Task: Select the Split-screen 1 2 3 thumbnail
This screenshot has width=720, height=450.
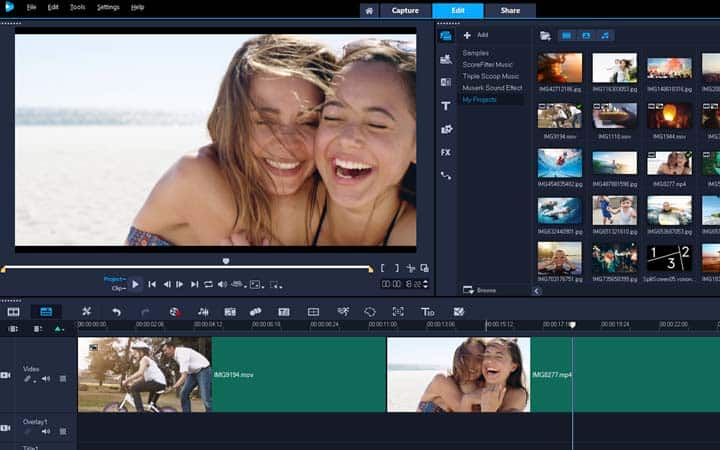Action: pos(669,257)
